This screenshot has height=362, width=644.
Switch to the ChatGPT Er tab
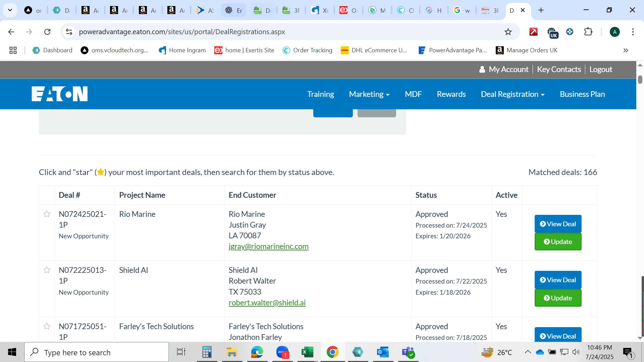[234, 10]
